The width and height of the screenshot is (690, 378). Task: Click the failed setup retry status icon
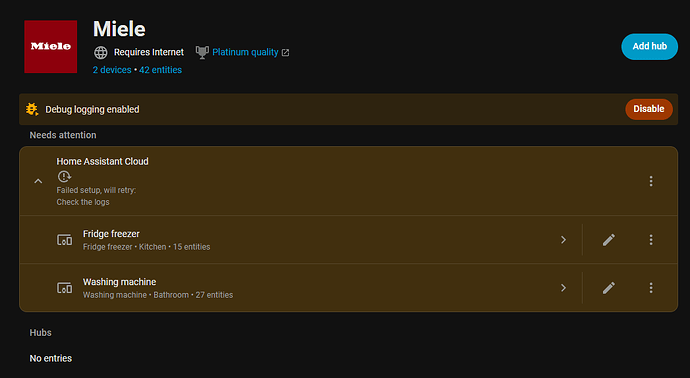(x=64, y=176)
